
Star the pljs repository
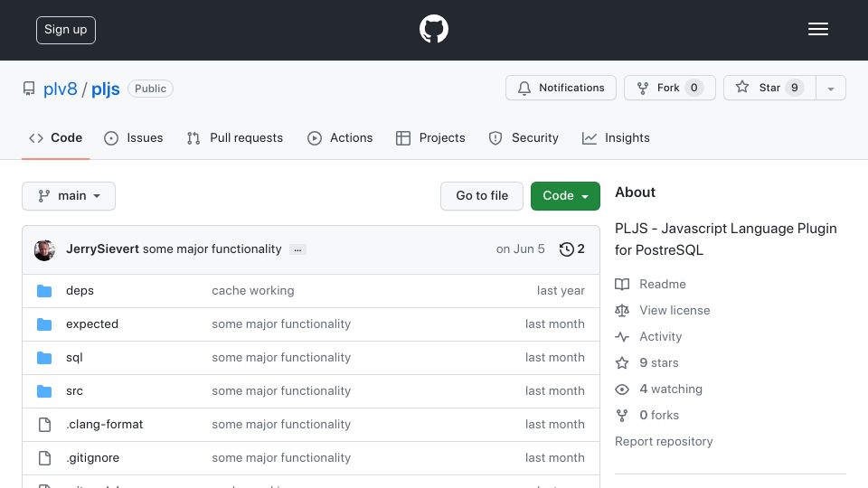[769, 88]
